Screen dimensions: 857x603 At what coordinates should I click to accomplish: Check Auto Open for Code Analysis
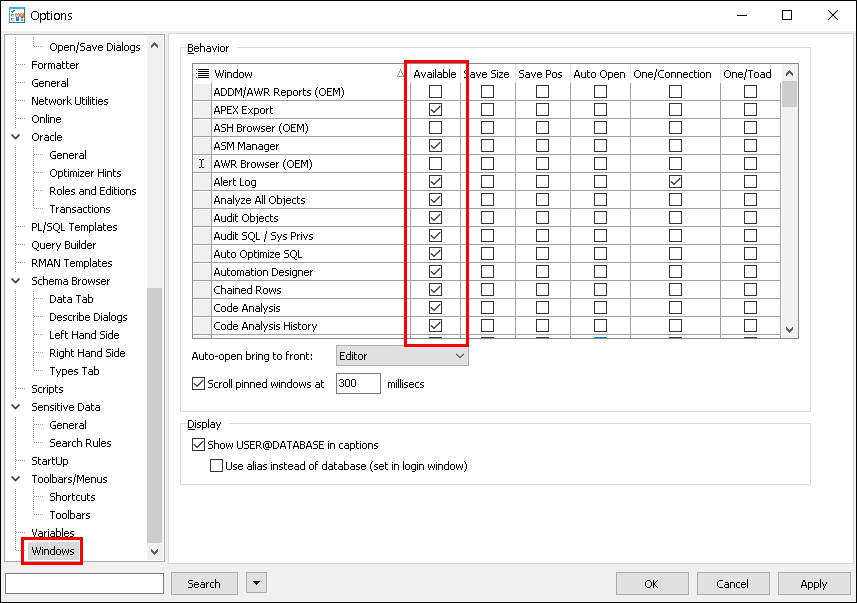(x=600, y=308)
